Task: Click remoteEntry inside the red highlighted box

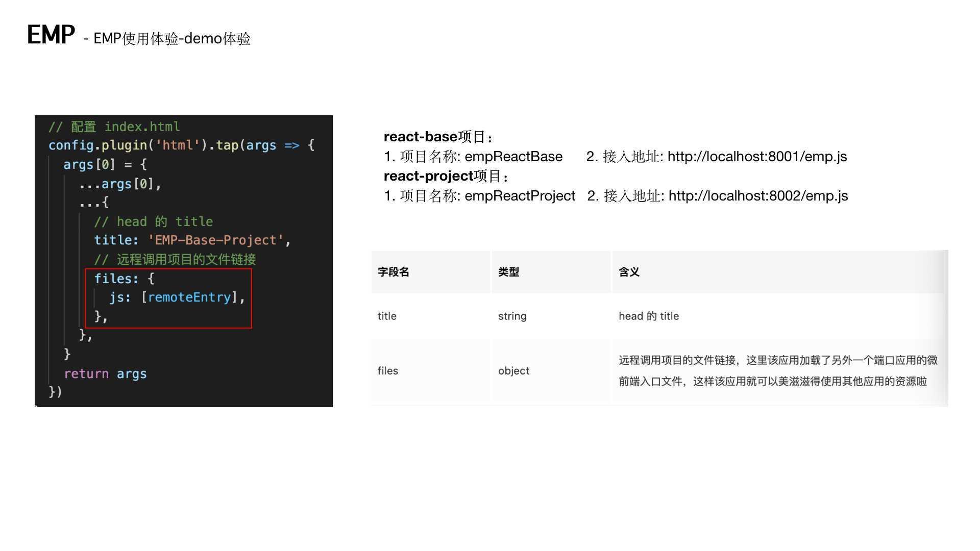Action: [x=189, y=297]
